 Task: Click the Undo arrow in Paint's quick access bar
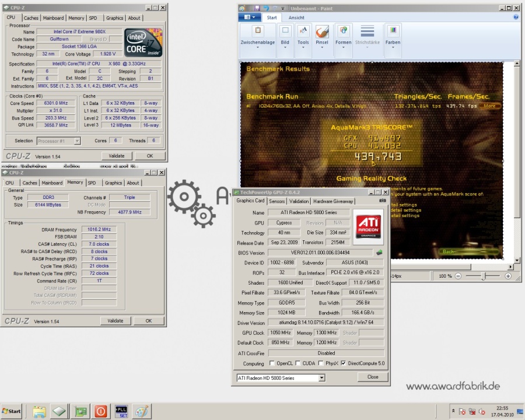(266, 8)
